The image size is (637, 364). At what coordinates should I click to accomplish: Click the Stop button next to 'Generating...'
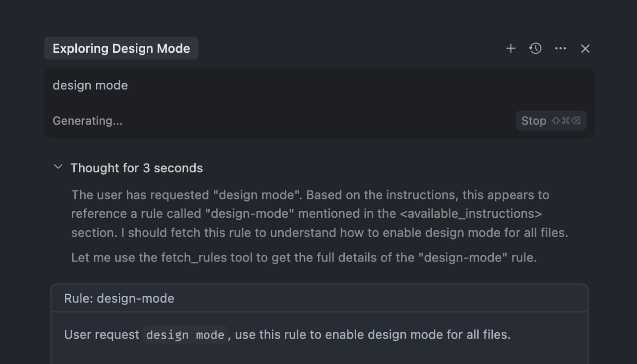pyautogui.click(x=551, y=120)
